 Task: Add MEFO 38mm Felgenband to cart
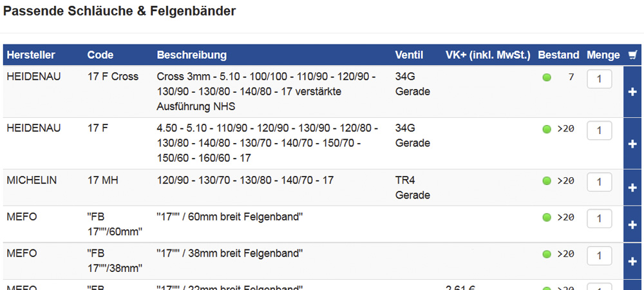point(633,261)
